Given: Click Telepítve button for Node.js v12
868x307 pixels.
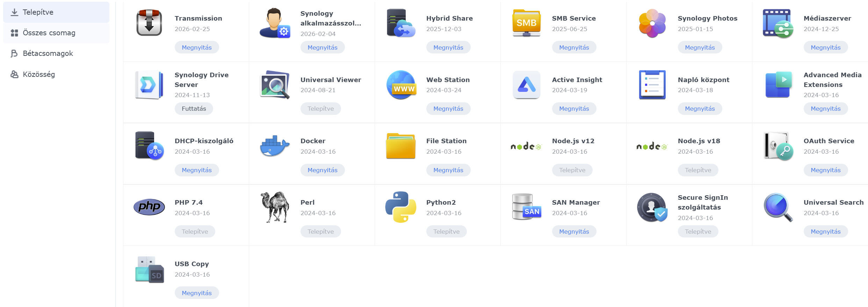Looking at the screenshot, I should (x=572, y=170).
